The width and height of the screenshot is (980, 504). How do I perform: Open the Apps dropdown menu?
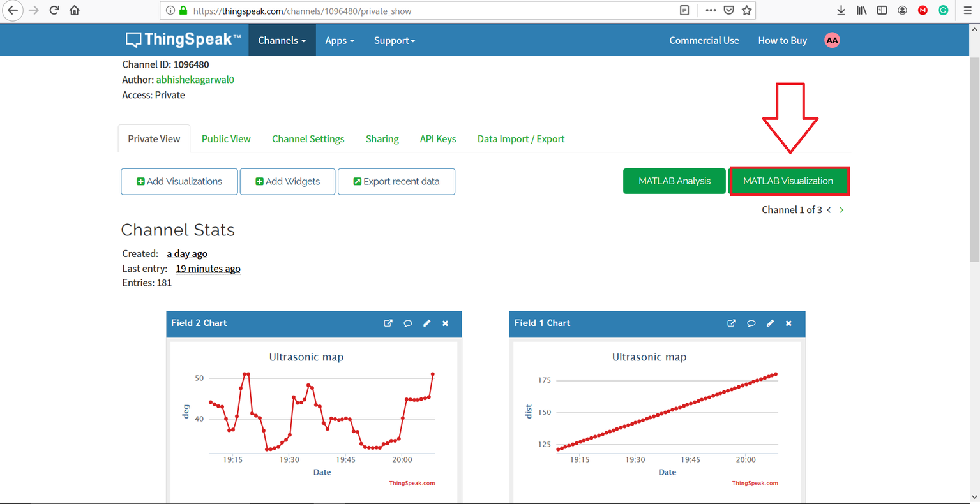point(339,40)
